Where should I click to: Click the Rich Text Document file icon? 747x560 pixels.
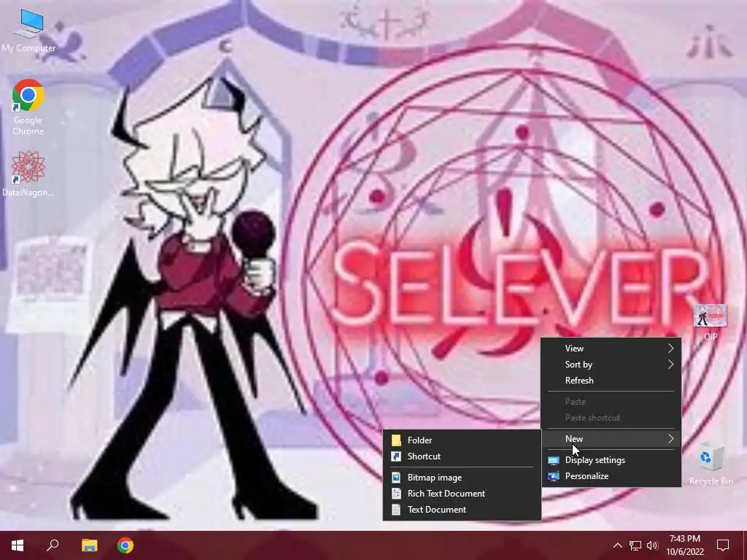click(x=396, y=494)
